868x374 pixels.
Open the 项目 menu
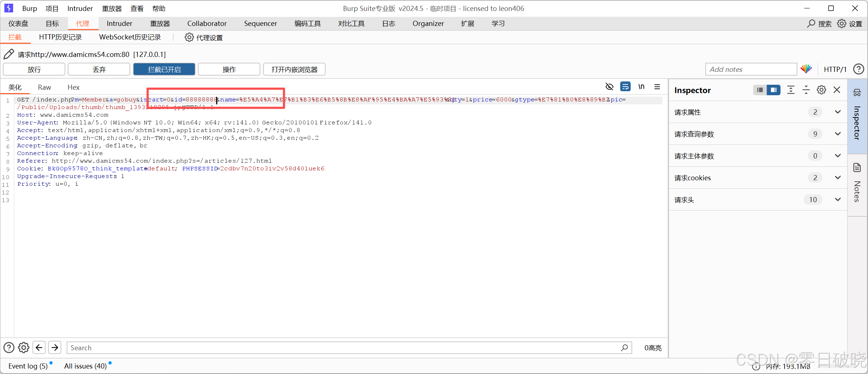pos(52,8)
